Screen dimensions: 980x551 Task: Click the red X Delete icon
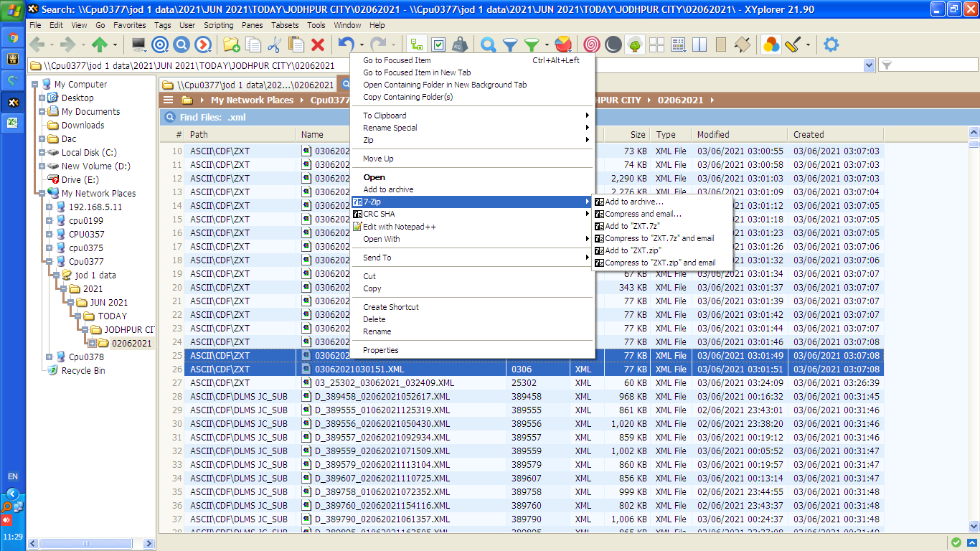(318, 45)
